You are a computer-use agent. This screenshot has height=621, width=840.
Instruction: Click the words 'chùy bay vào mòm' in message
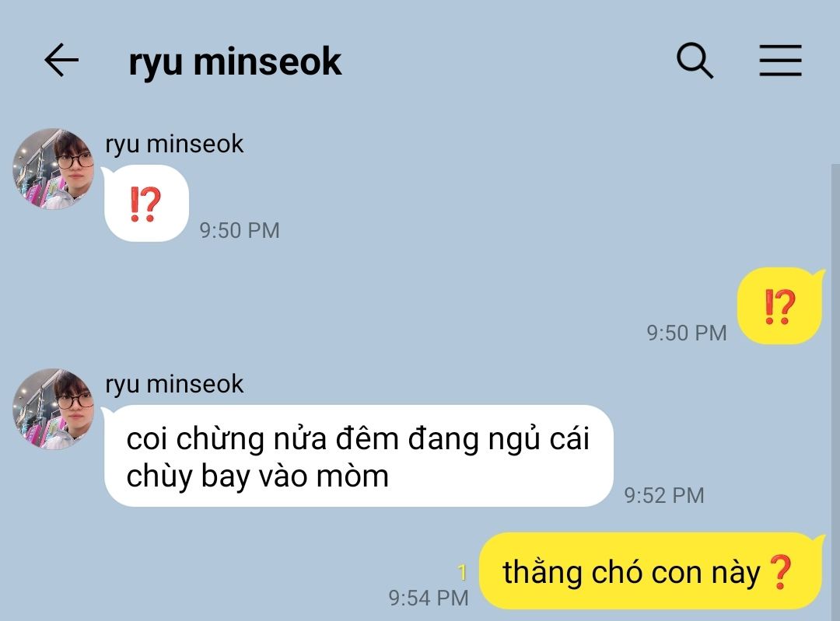pyautogui.click(x=257, y=476)
